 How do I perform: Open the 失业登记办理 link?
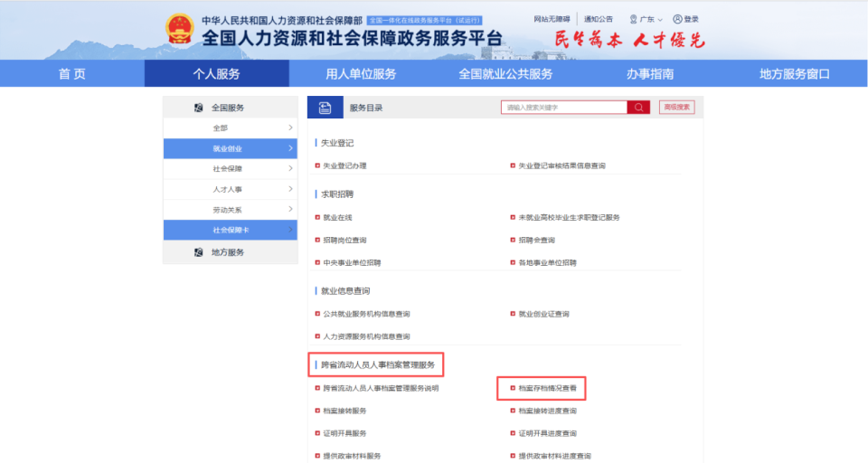coord(344,165)
